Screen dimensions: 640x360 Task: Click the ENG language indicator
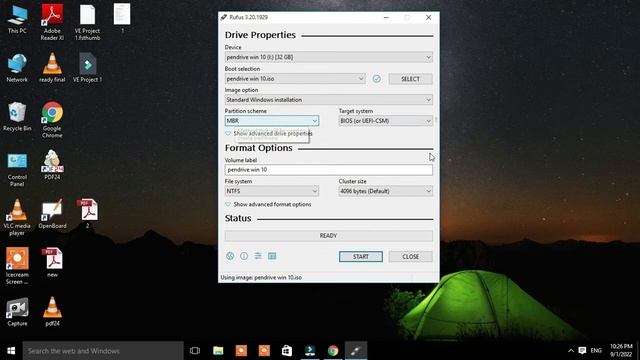click(596, 351)
